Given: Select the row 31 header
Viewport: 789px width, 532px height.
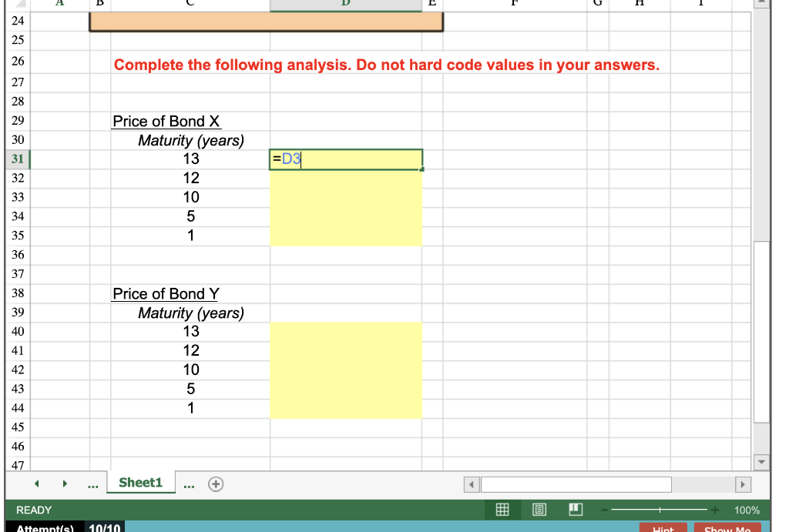Looking at the screenshot, I should click(17, 159).
